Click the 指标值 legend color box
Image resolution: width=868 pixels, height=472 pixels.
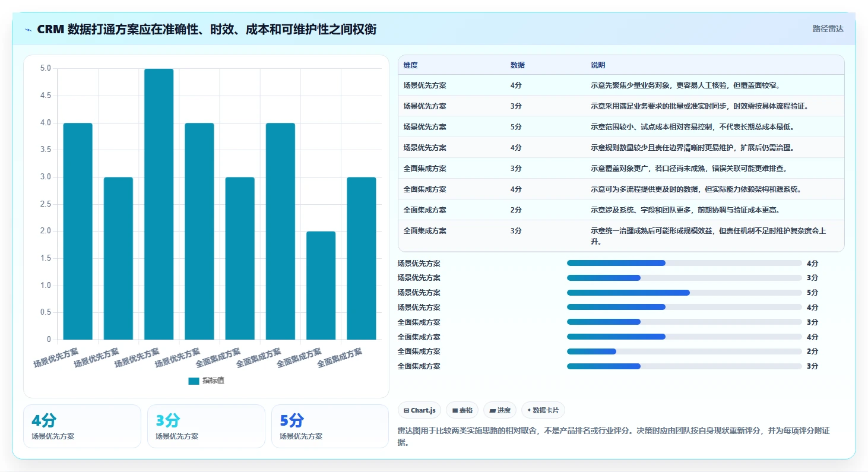pos(194,381)
